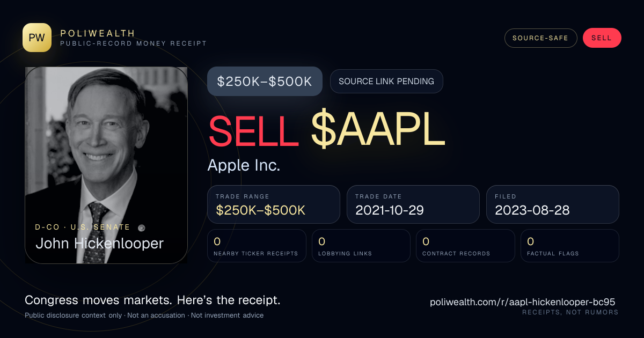Select the $250K–$500K amount chip
Image resolution: width=644 pixels, height=338 pixels.
[x=265, y=82]
